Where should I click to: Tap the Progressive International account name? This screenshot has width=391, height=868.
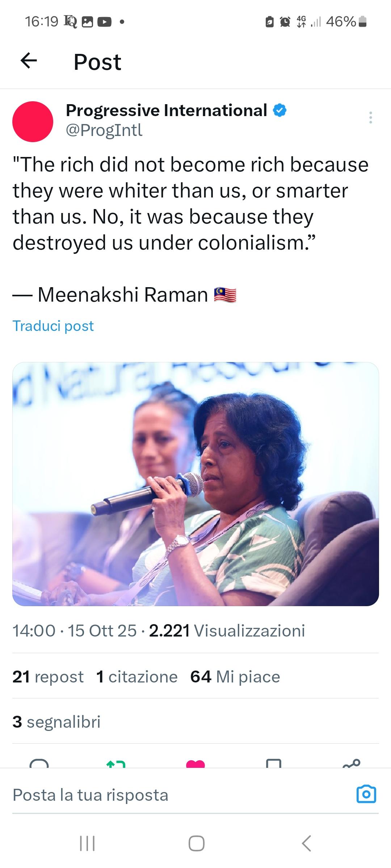point(167,110)
